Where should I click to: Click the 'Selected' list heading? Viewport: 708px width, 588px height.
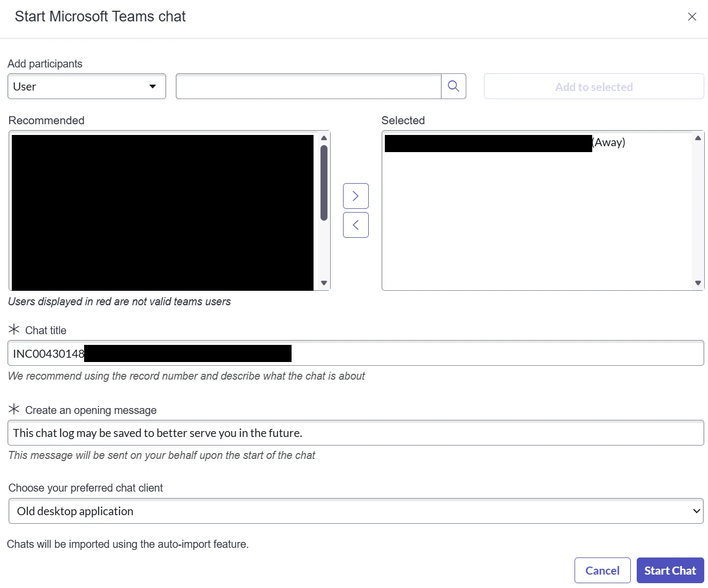(x=403, y=120)
